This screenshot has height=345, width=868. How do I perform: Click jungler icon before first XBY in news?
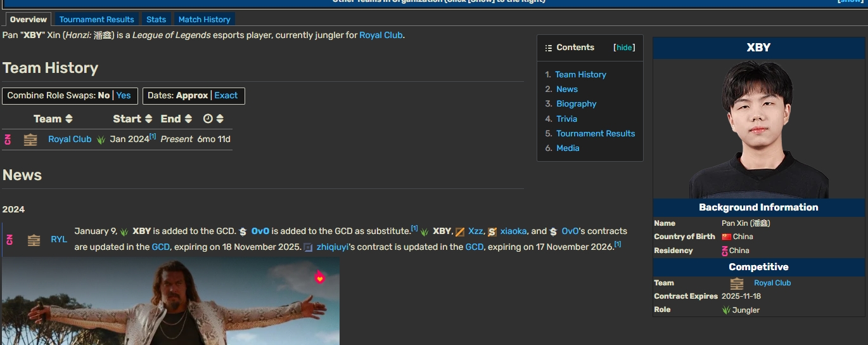point(124,231)
